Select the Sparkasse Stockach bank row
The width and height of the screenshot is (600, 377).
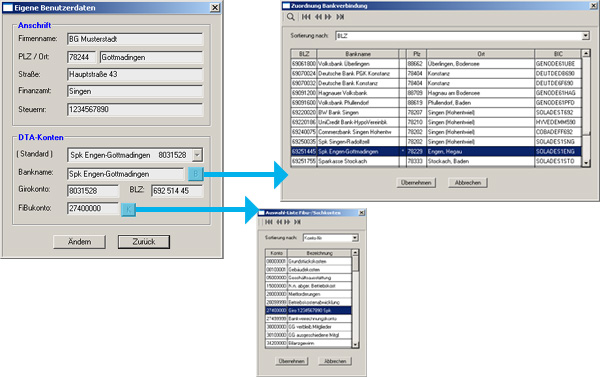tap(436, 161)
